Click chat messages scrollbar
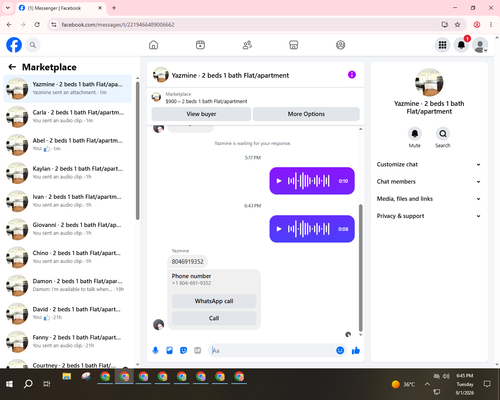 360,268
